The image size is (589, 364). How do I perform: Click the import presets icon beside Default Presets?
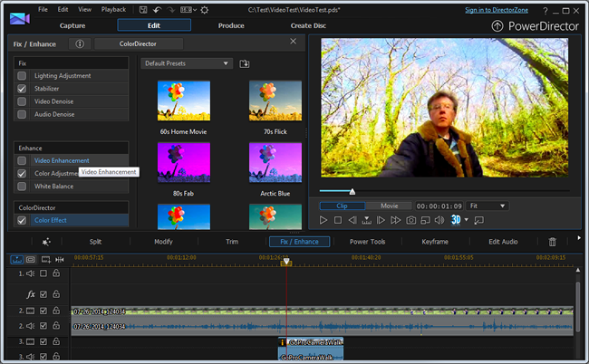coord(245,63)
